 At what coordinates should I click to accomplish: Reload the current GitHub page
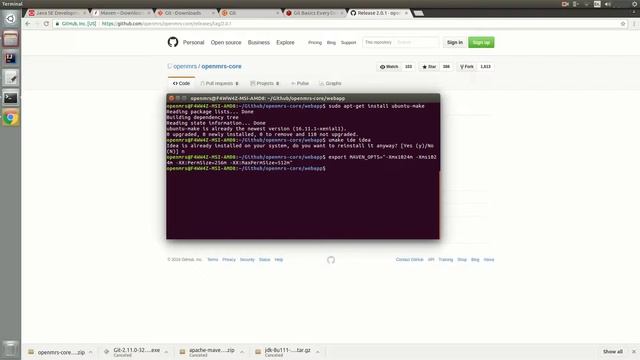46,24
